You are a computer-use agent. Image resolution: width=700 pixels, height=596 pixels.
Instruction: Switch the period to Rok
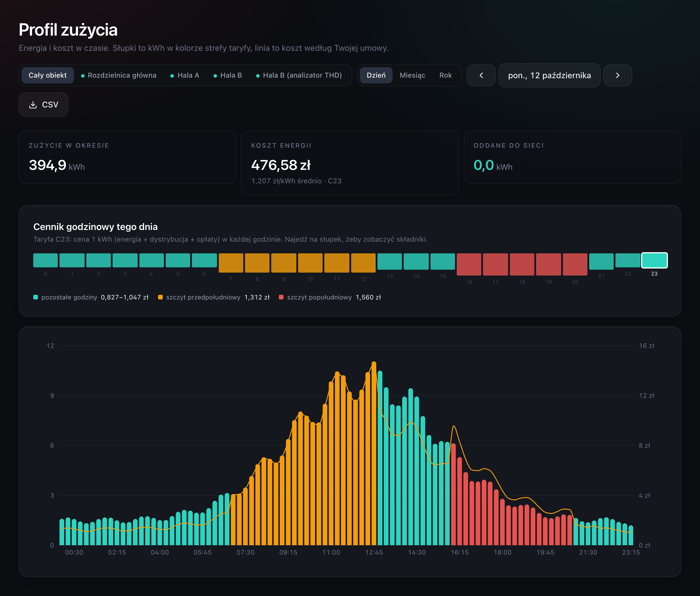tap(445, 75)
